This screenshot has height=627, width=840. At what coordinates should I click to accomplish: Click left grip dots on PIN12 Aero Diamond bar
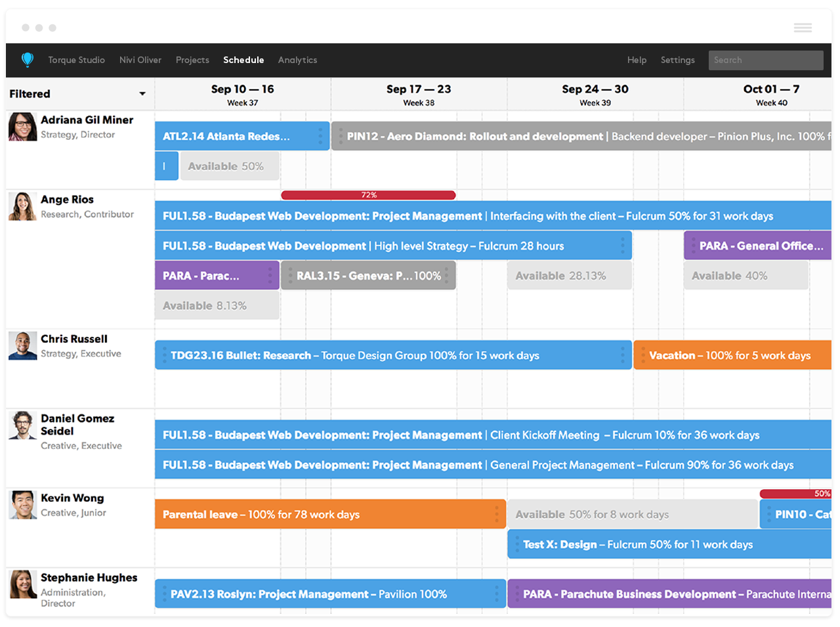(x=341, y=136)
